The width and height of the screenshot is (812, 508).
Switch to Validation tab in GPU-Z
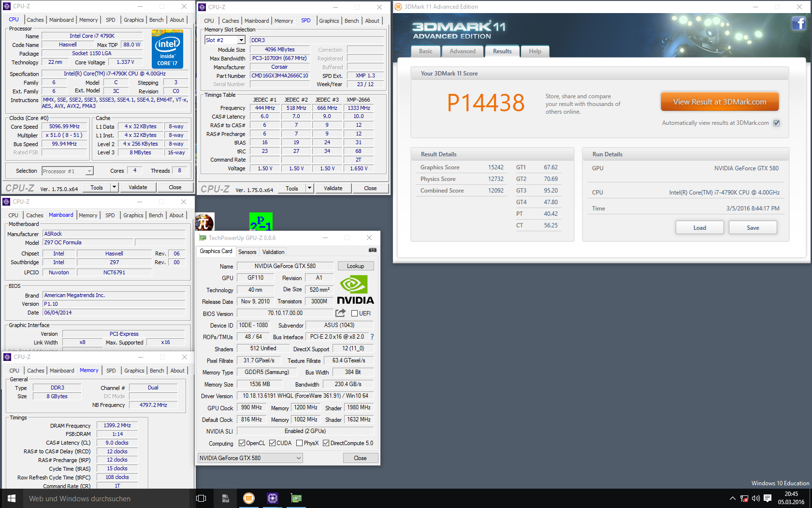point(274,252)
